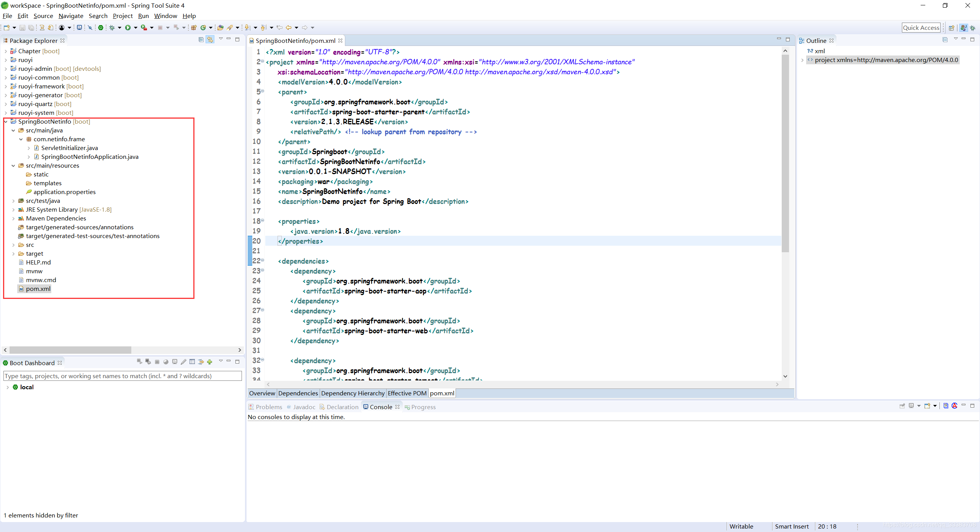This screenshot has height=532, width=980.
Task: Open the File menu
Action: pyautogui.click(x=7, y=16)
